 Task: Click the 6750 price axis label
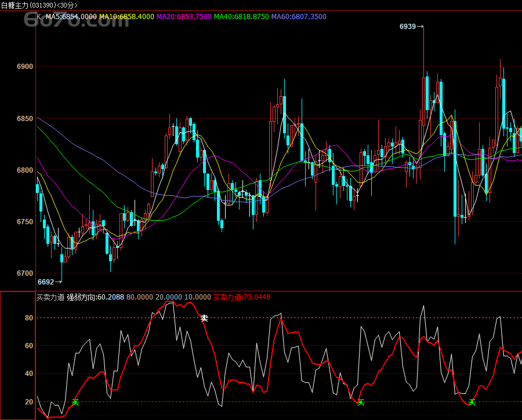[26, 222]
